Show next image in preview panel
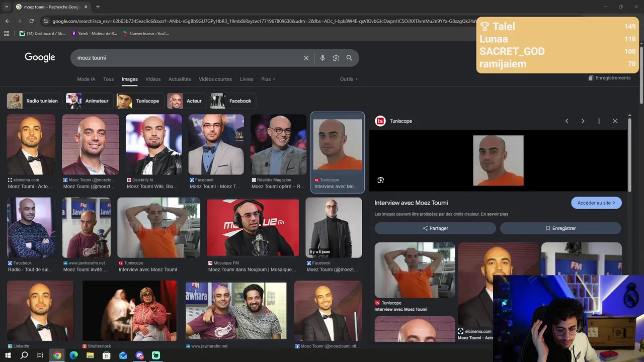Screen dimensions: 644x362 pyautogui.click(x=583, y=121)
